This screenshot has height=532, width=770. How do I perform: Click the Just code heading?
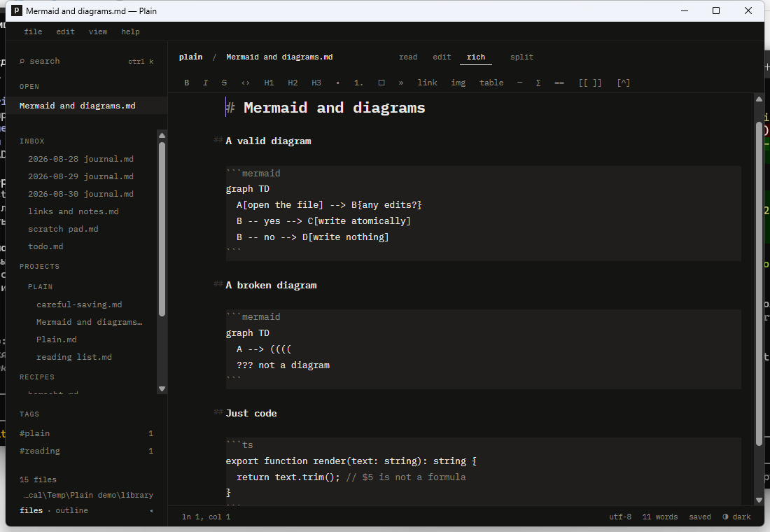(x=251, y=413)
